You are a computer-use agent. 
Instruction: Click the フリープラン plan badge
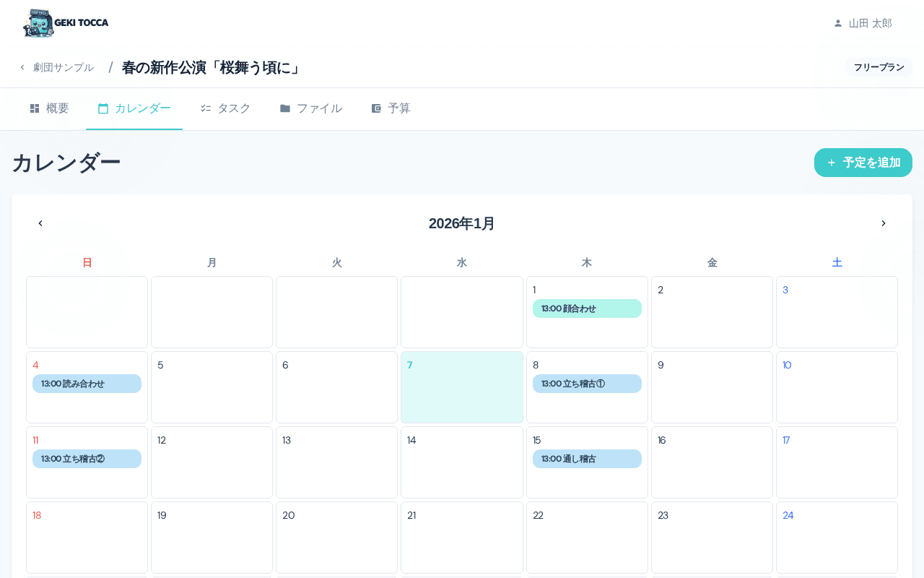tap(879, 67)
